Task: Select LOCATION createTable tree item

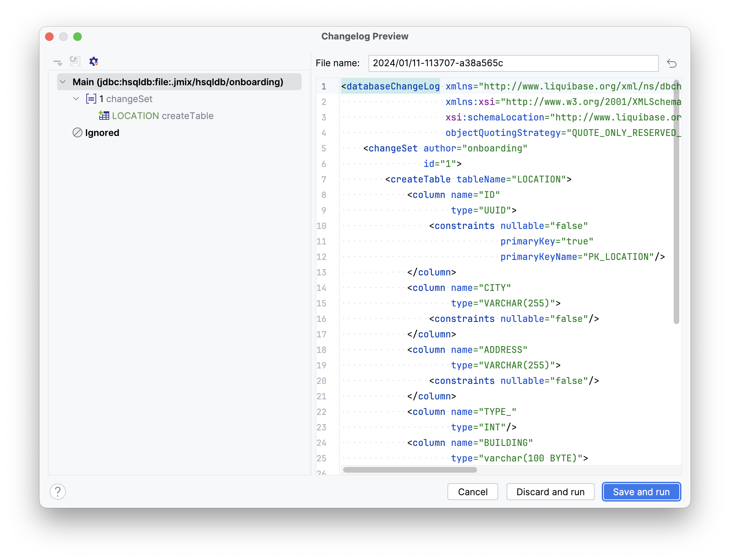Action: [x=162, y=116]
